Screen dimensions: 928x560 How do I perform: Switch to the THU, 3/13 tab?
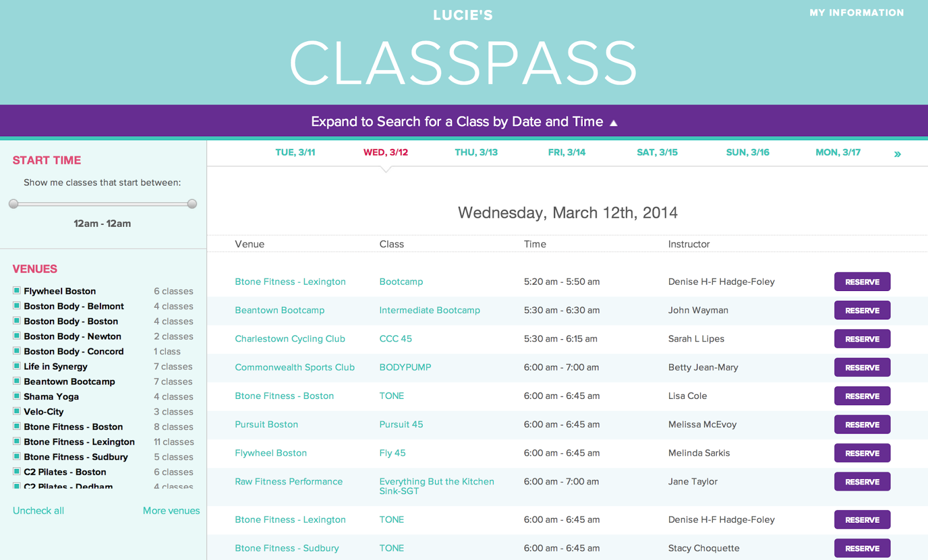pyautogui.click(x=476, y=152)
